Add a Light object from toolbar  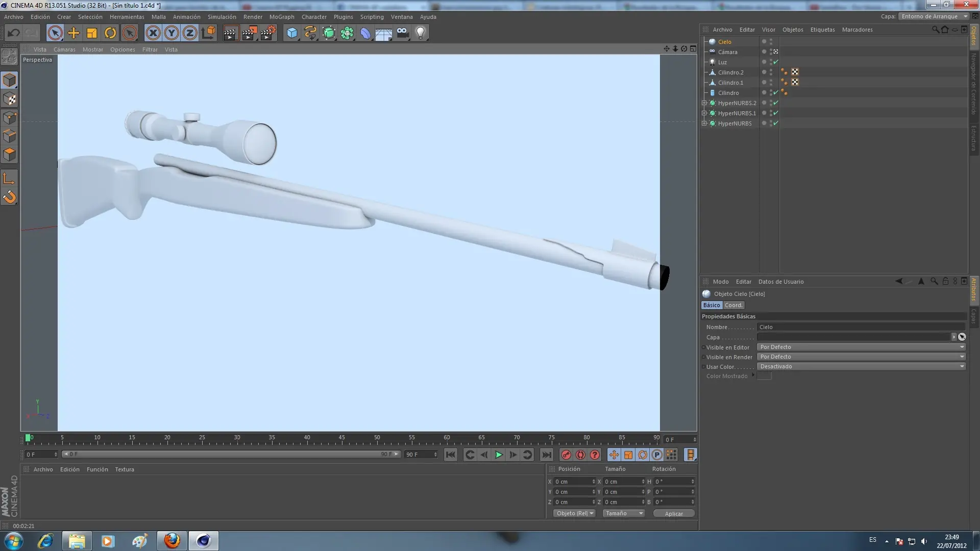(421, 33)
